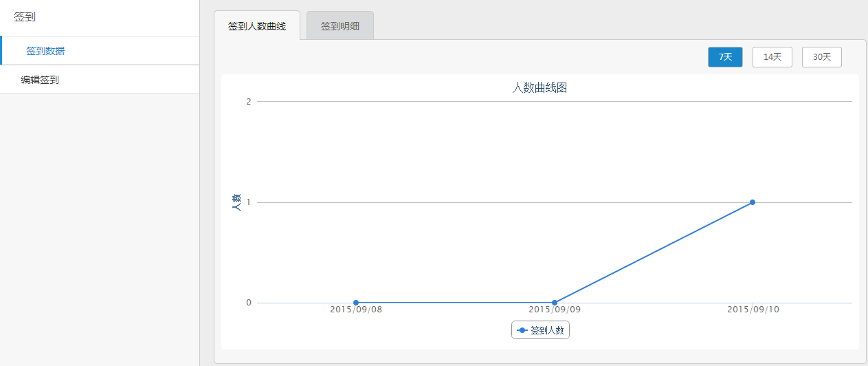Open the 签到明细 tab
This screenshot has width=868, height=366.
point(340,26)
